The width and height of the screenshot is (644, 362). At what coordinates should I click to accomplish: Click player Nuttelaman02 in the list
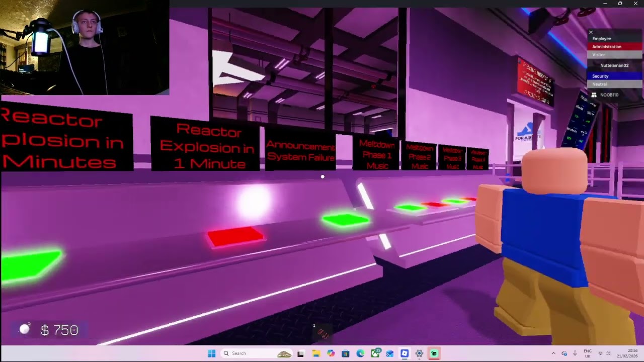pyautogui.click(x=614, y=65)
